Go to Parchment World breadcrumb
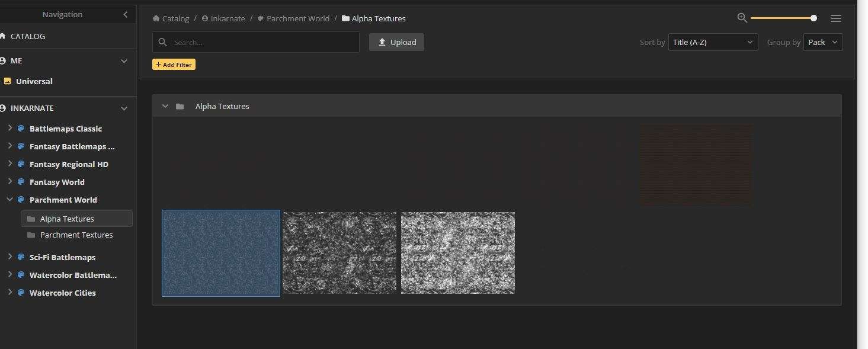The width and height of the screenshot is (868, 349). coord(293,18)
